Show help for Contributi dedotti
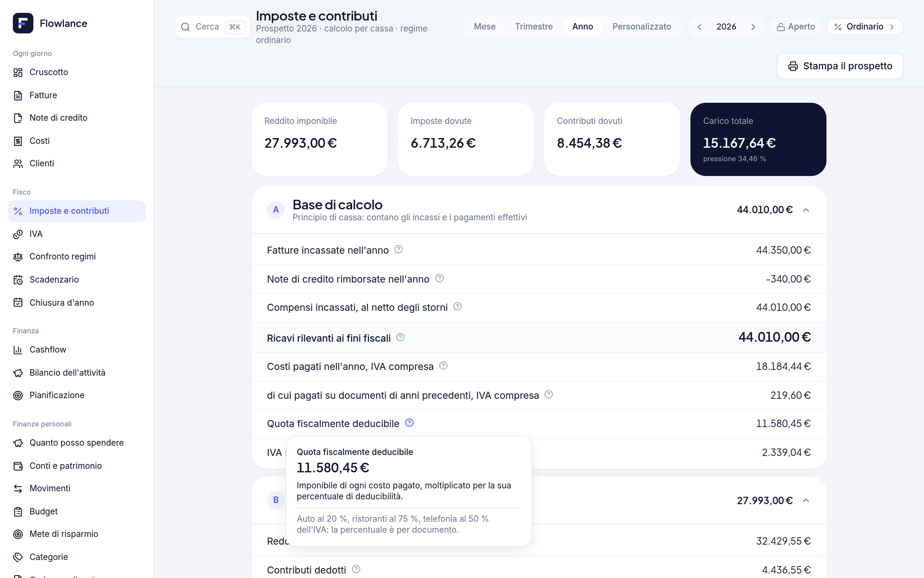The image size is (924, 578). click(356, 569)
